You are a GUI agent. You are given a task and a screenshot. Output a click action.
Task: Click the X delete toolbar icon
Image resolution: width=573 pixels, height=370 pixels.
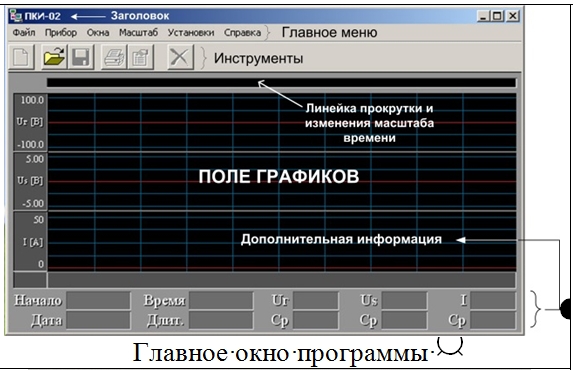tap(180, 57)
